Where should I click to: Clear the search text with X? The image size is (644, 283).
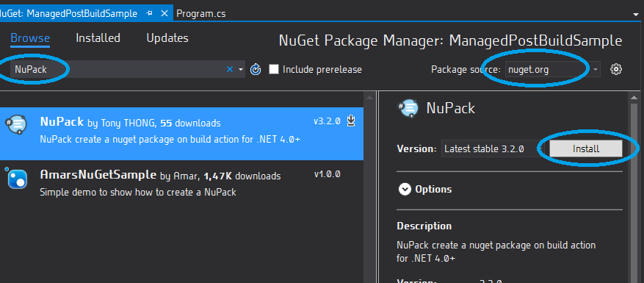coord(230,70)
